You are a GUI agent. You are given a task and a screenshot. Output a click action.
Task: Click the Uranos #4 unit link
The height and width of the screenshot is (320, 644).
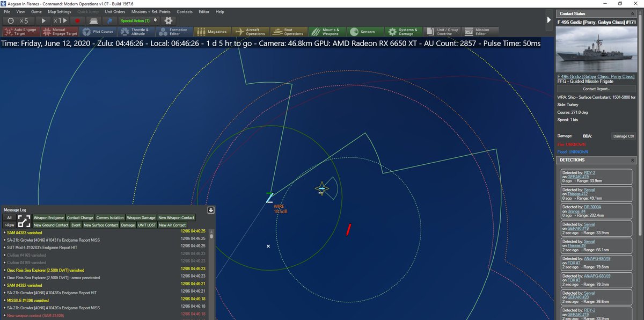[576, 211]
